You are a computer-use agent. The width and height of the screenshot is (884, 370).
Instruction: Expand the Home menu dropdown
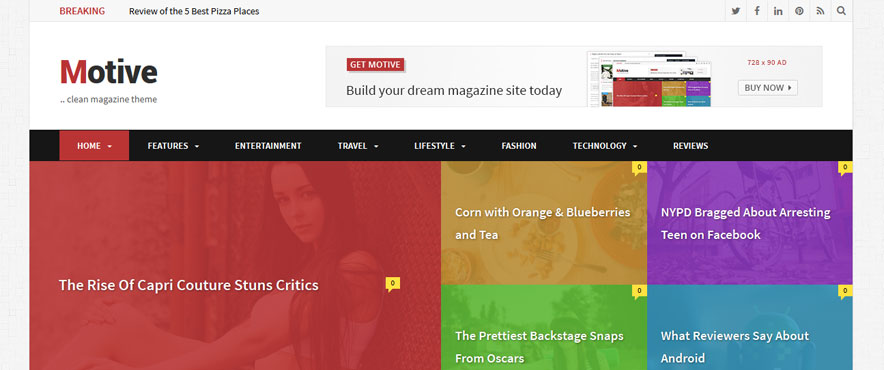click(x=94, y=146)
